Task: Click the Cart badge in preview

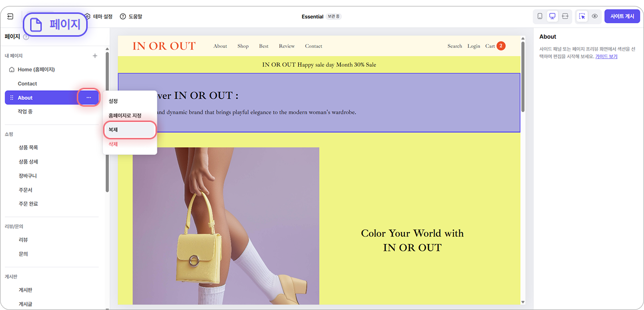Action: [x=501, y=46]
